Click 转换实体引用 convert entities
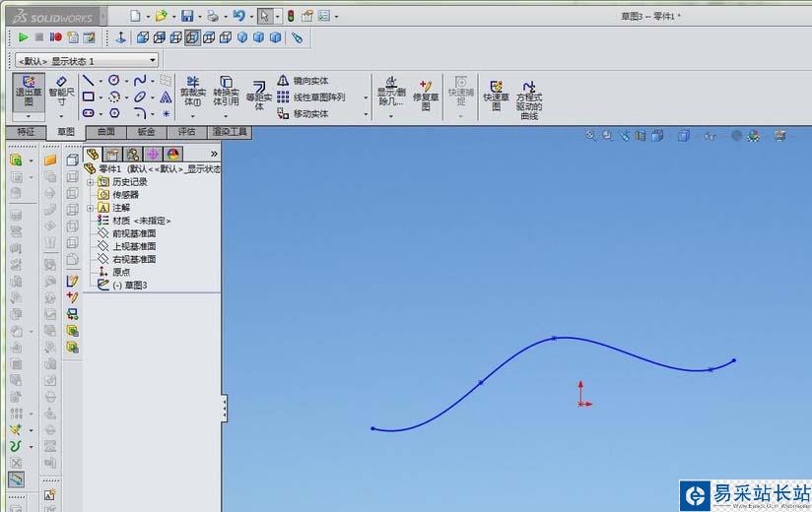This screenshot has height=512, width=812. pyautogui.click(x=226, y=91)
